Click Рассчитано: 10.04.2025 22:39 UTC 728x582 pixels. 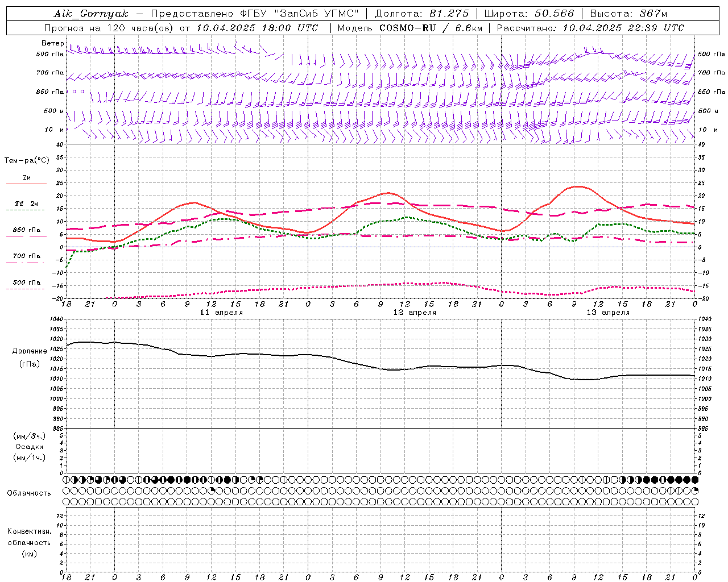[x=590, y=28]
